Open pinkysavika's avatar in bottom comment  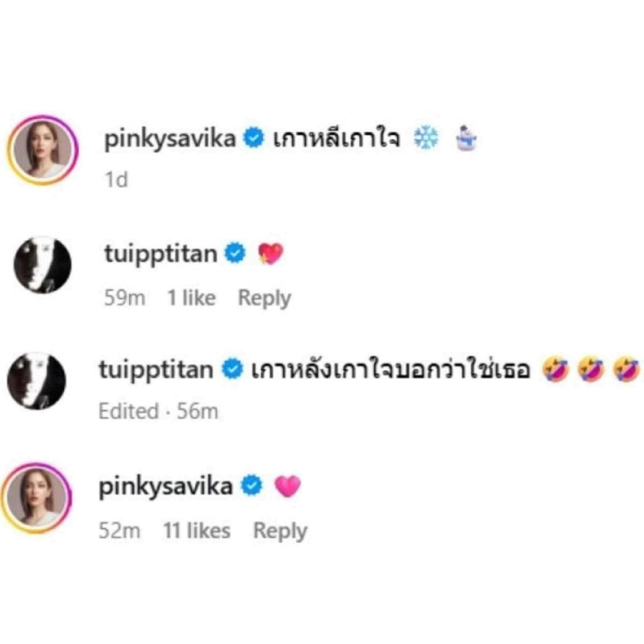36,498
